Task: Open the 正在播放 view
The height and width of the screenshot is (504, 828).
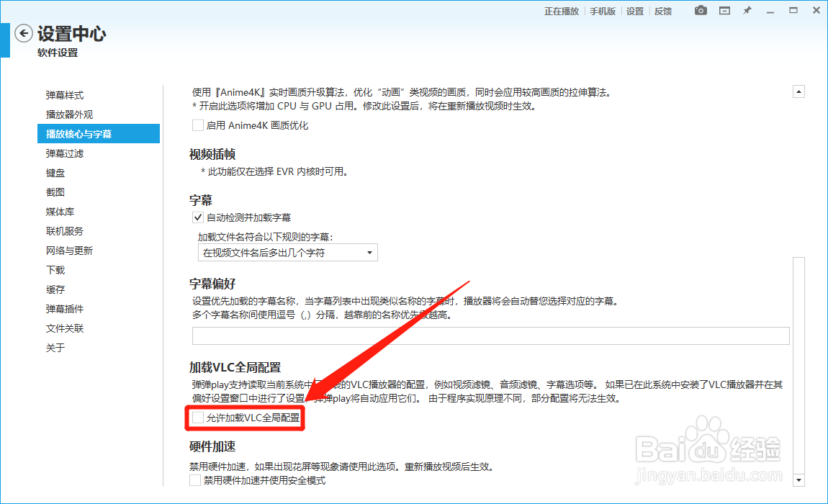Action: (x=562, y=11)
